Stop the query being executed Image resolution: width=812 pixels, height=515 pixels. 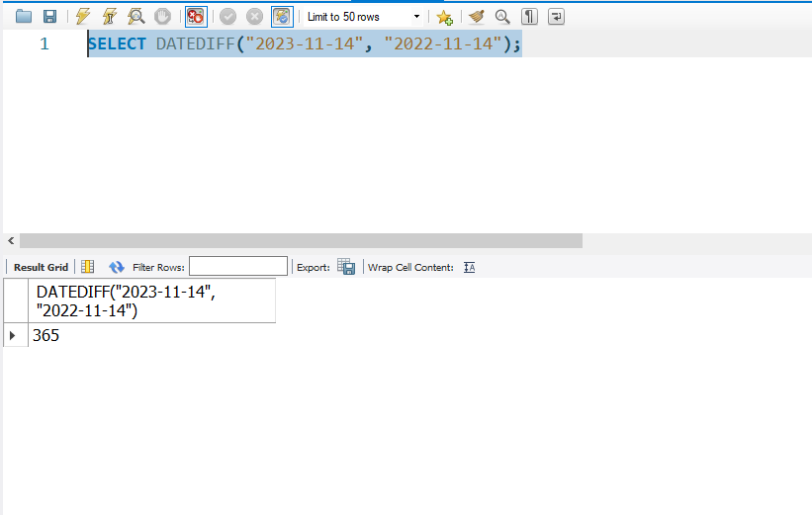[162, 17]
